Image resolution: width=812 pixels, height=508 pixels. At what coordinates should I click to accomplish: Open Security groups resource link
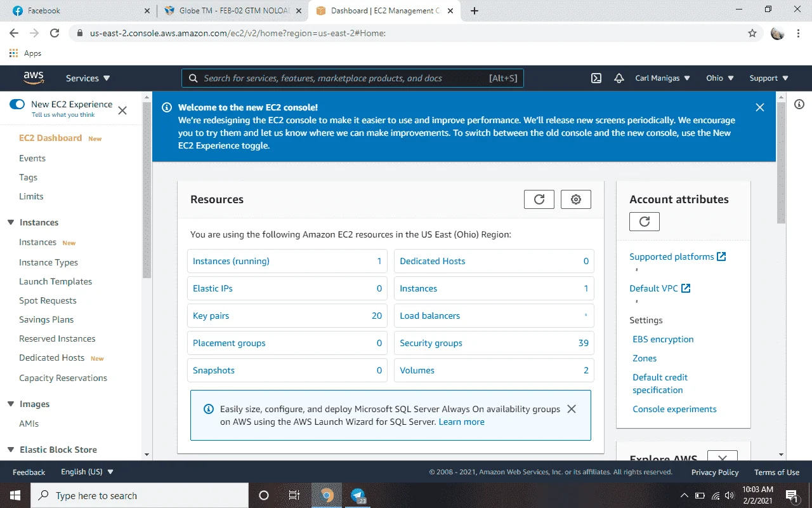431,343
